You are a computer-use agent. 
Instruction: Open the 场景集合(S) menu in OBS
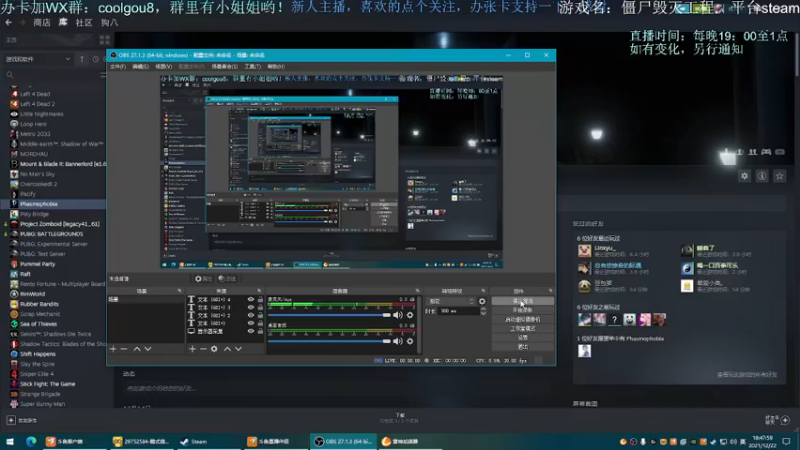click(224, 67)
